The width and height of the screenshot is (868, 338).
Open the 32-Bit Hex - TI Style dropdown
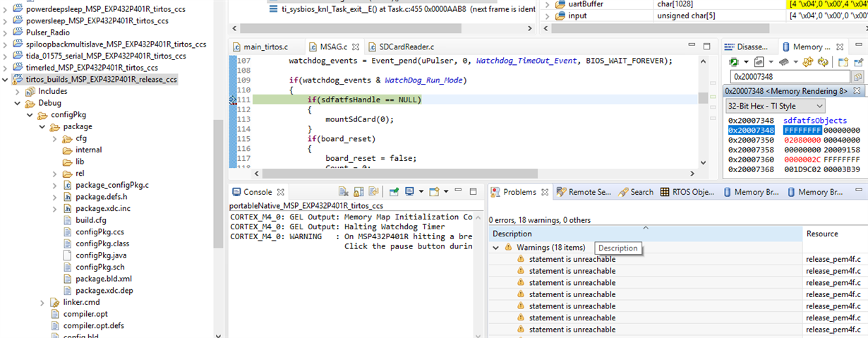(775, 106)
